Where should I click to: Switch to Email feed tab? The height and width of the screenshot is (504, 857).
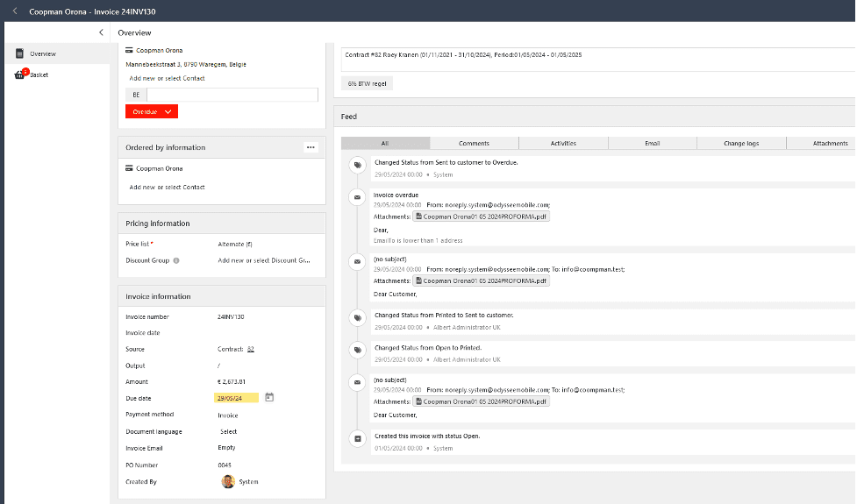(x=653, y=143)
